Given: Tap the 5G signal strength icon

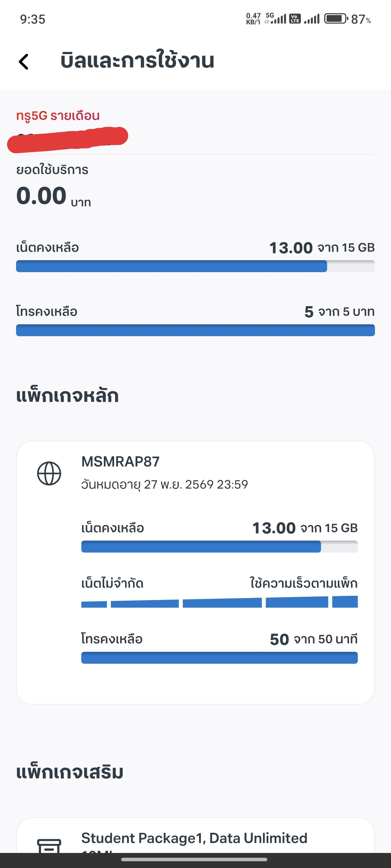Looking at the screenshot, I should click(276, 19).
